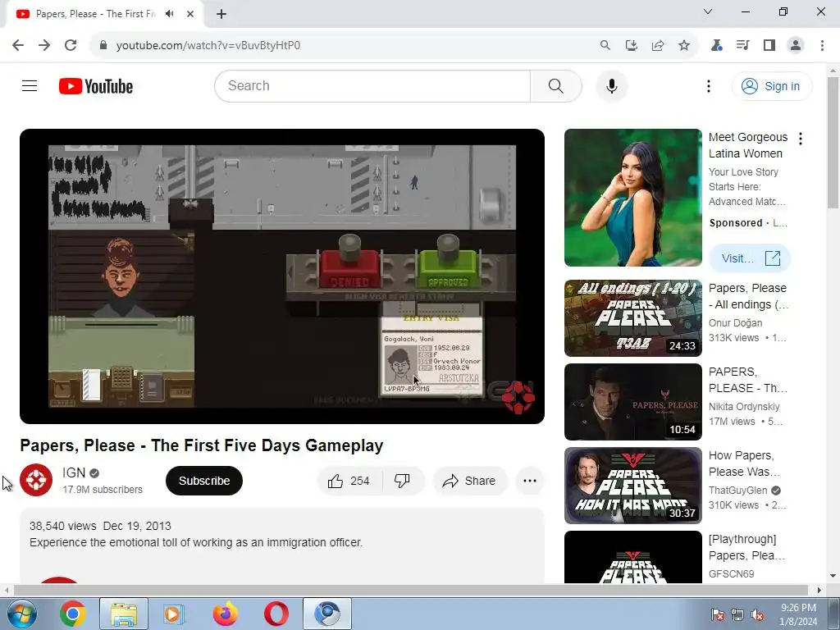Dislike the video with thumbs down
The height and width of the screenshot is (630, 840).
click(x=402, y=481)
